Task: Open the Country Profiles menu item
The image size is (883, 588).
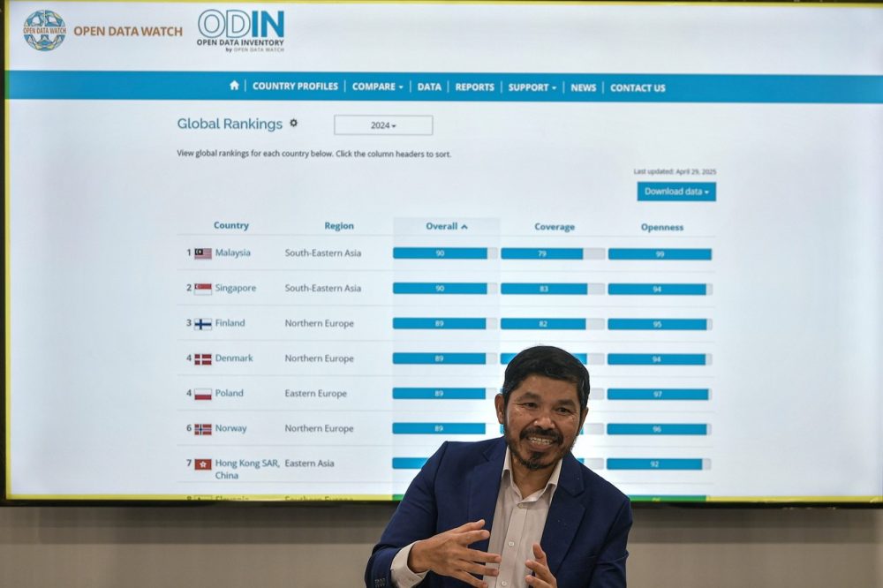Action: [x=295, y=87]
